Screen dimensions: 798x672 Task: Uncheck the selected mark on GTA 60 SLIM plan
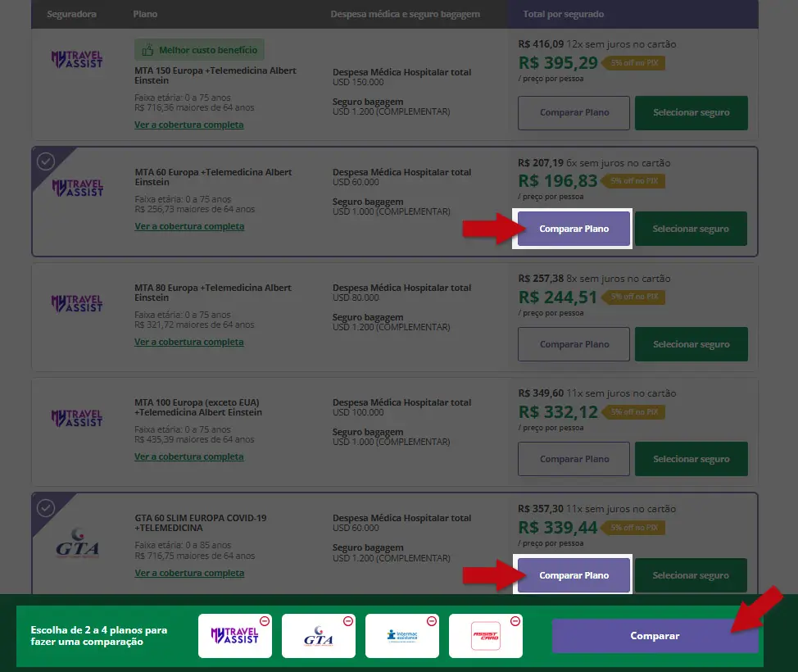point(46,507)
